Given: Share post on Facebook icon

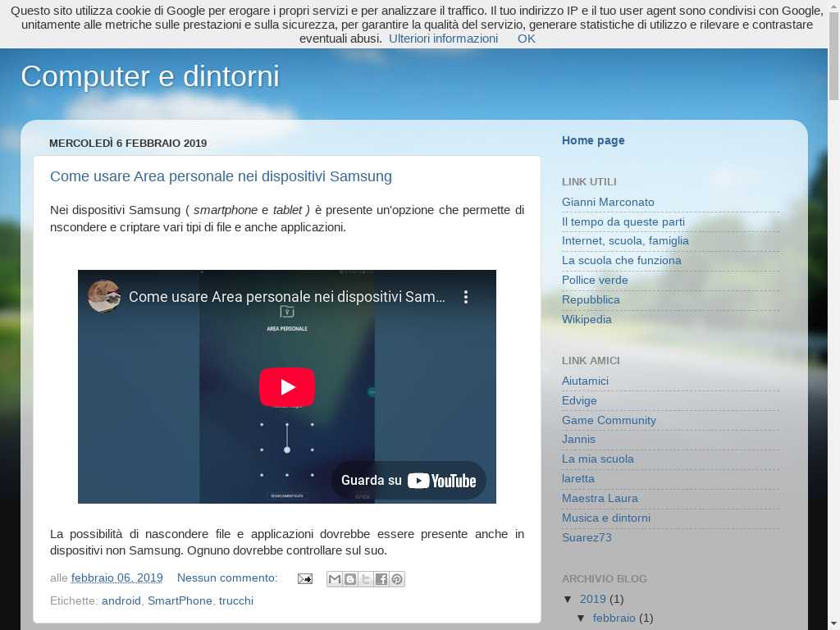Looking at the screenshot, I should [381, 579].
